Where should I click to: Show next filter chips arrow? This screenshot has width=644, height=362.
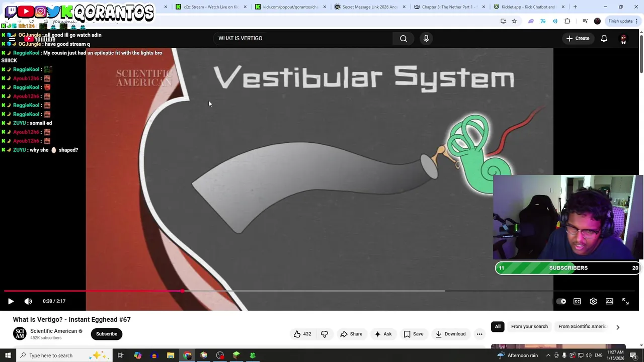point(618,327)
